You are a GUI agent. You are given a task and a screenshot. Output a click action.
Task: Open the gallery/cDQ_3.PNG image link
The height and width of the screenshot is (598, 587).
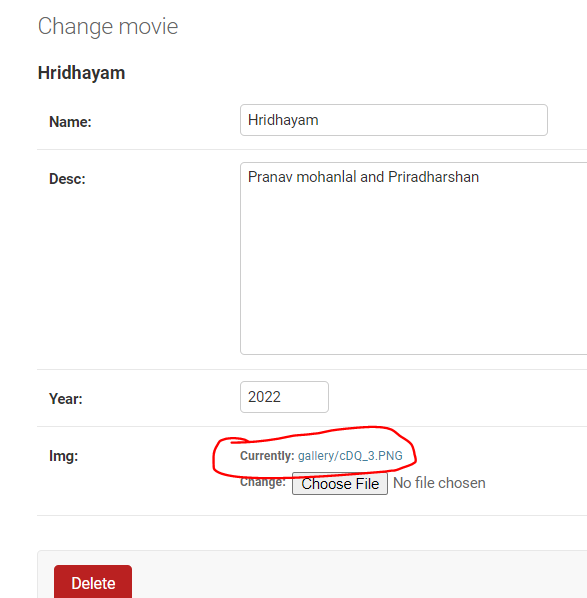350,456
